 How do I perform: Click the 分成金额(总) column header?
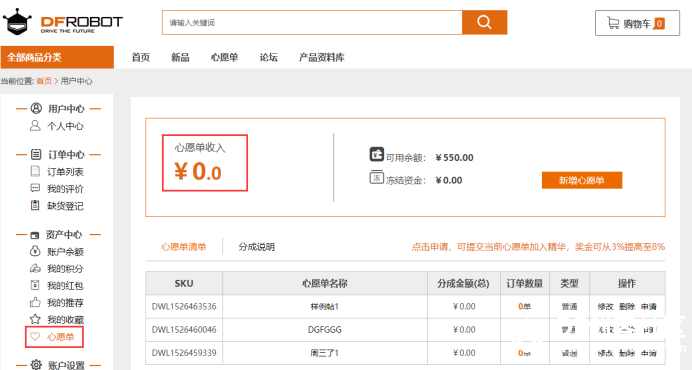[x=463, y=283]
